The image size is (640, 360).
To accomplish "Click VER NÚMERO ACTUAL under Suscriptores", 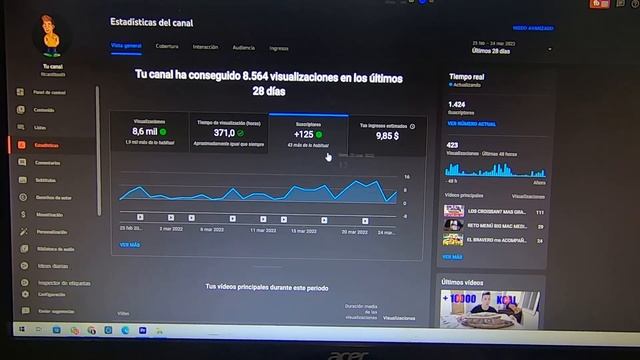I will pos(471,124).
